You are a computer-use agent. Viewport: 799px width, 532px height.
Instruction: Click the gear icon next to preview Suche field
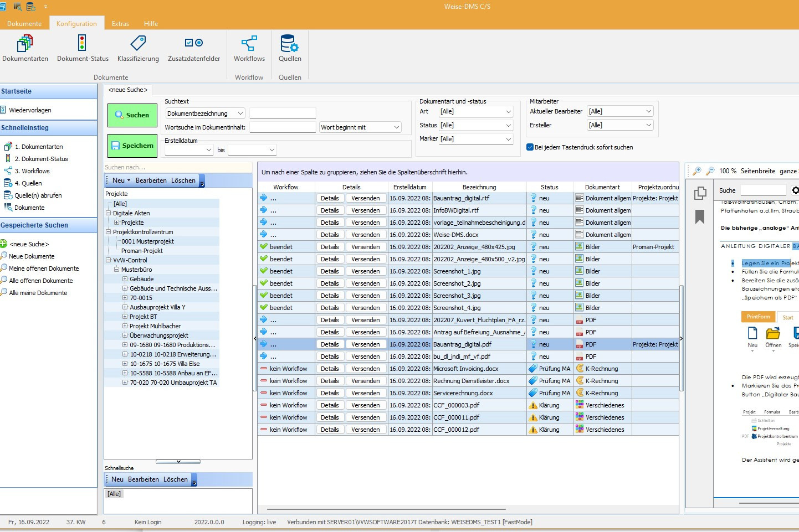tap(796, 189)
